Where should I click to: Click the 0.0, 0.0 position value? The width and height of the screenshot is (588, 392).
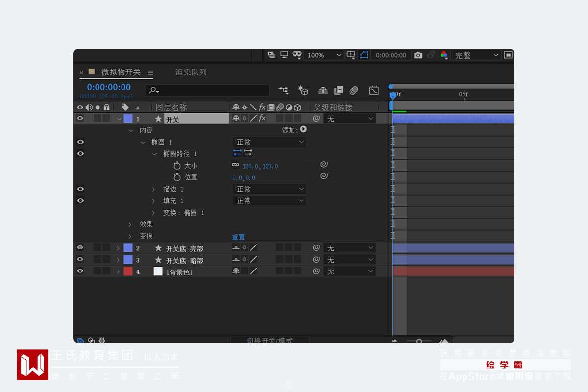pos(244,178)
